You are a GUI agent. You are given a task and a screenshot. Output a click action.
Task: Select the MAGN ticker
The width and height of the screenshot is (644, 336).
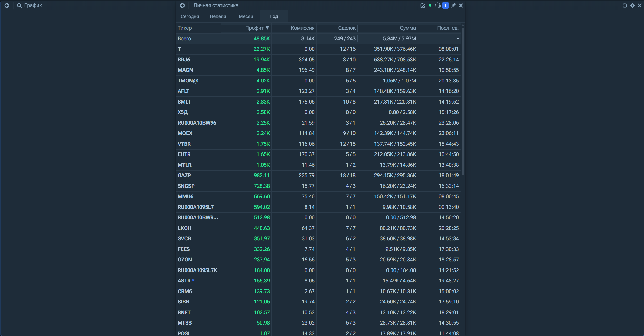point(185,70)
